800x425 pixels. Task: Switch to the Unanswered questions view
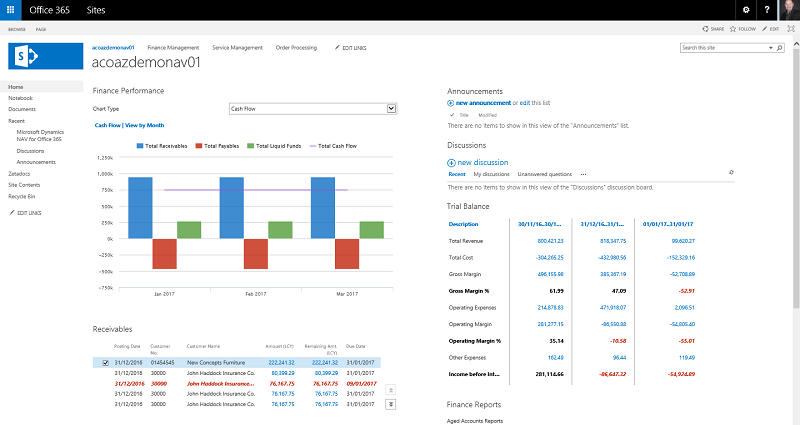(x=545, y=174)
